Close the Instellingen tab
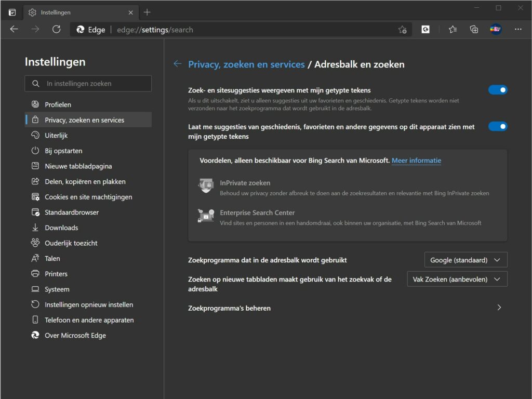The width and height of the screenshot is (532, 399). point(130,12)
